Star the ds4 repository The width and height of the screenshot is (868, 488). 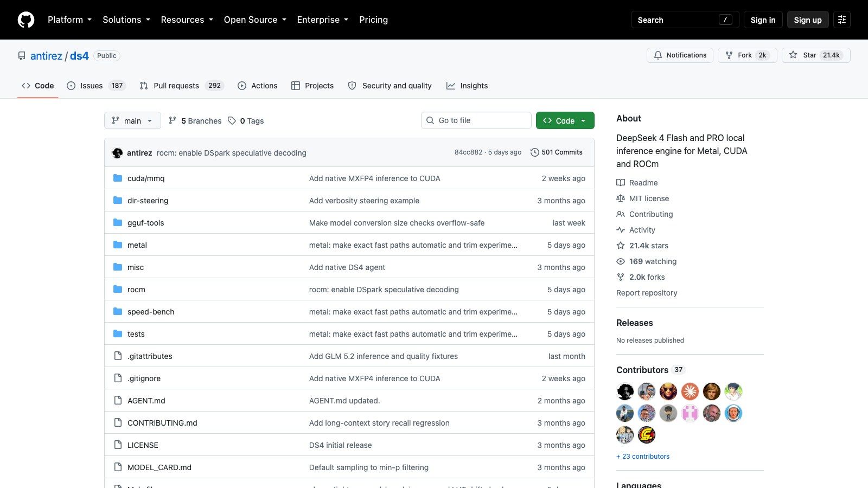816,55
